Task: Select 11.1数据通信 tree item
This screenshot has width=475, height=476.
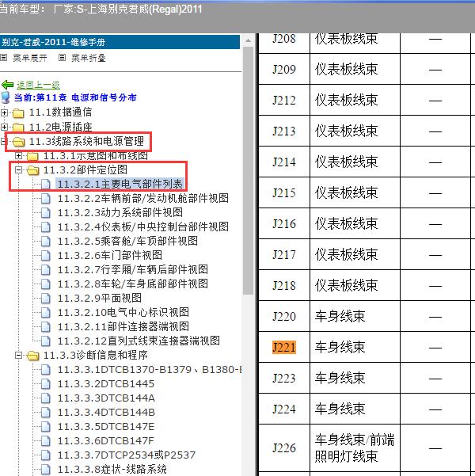Action: point(60,112)
